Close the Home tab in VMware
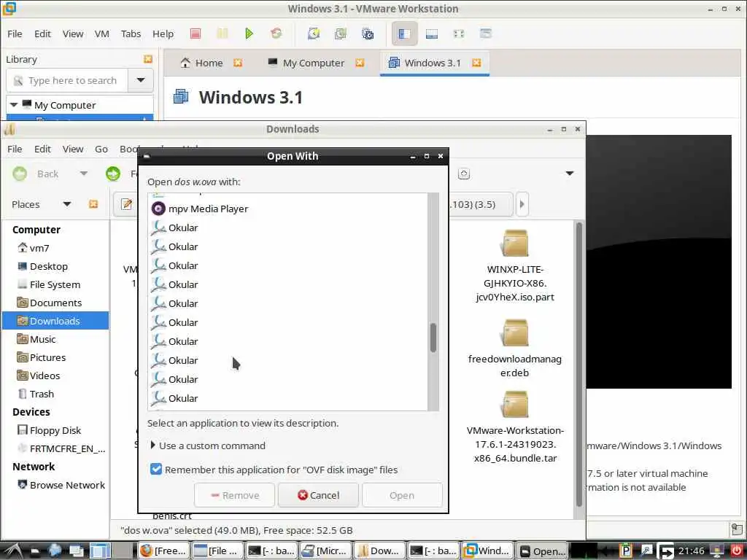 tap(238, 63)
